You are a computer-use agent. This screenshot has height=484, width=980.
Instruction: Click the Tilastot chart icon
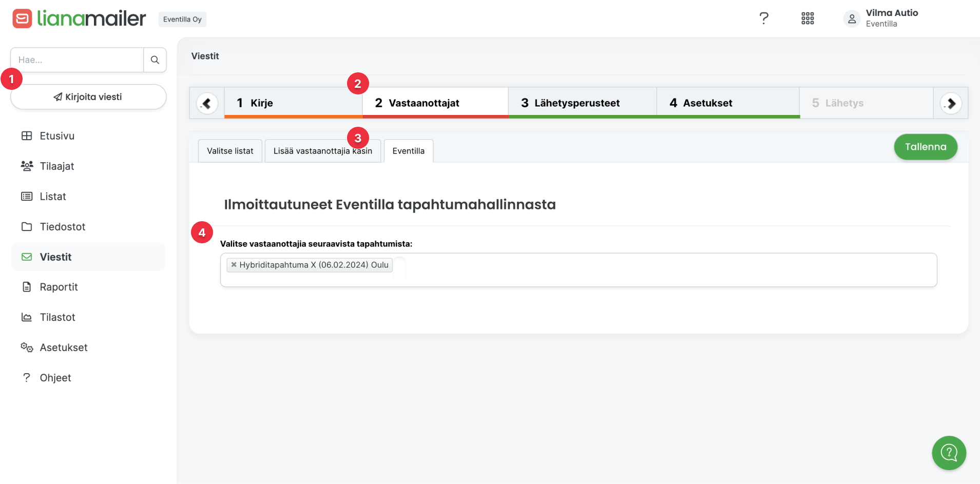27,317
